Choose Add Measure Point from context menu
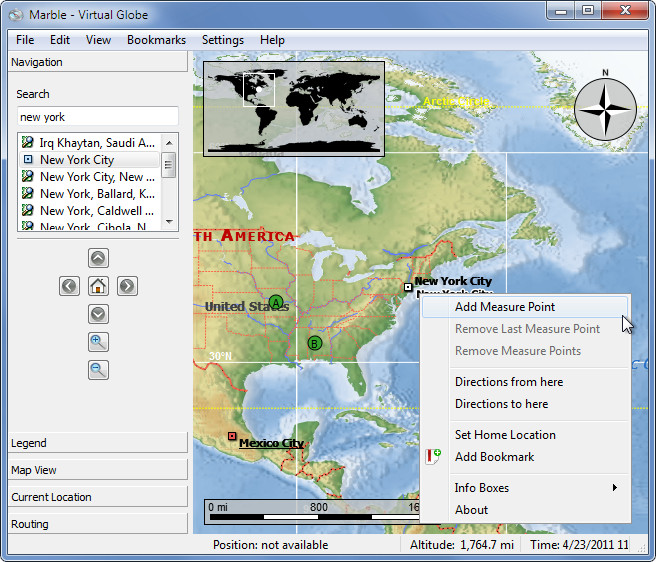Screen dimensions: 656x562 pos(525,307)
